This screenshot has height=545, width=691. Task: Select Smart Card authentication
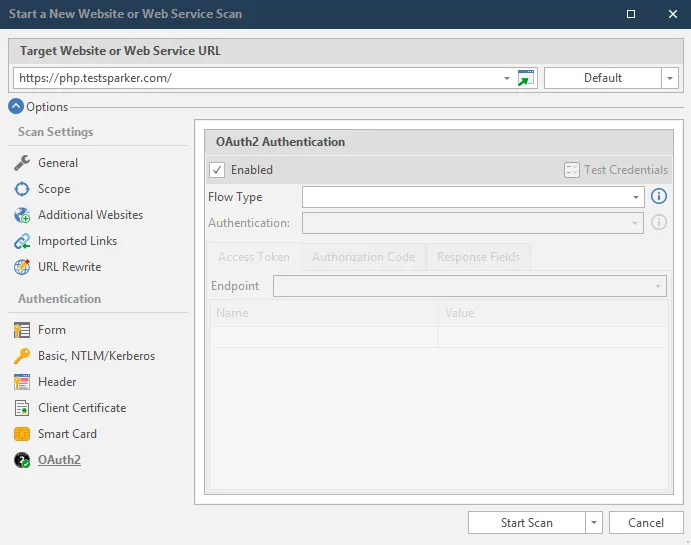(67, 434)
